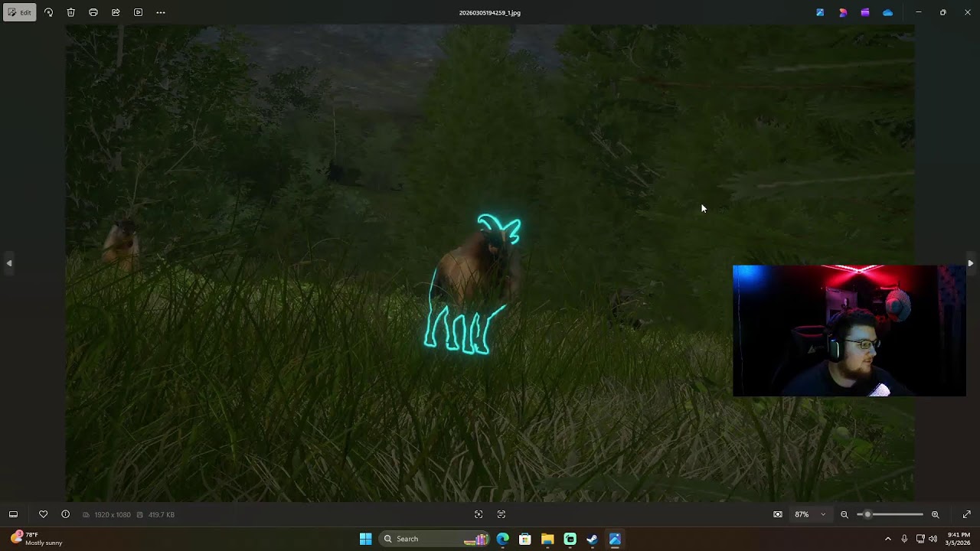The height and width of the screenshot is (551, 980).
Task: Enter full screen with the expand icon
Action: coord(967,514)
